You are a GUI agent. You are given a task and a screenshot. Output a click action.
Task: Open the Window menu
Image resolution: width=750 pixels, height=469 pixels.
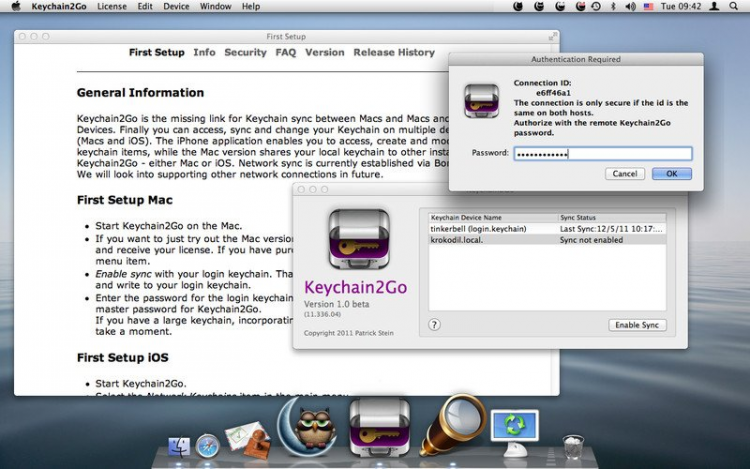pos(215,6)
